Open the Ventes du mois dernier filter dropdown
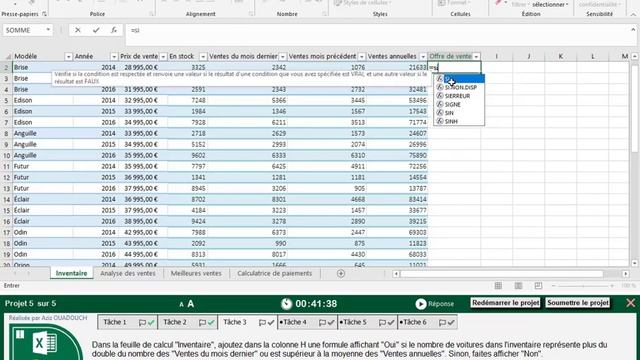 point(282,57)
